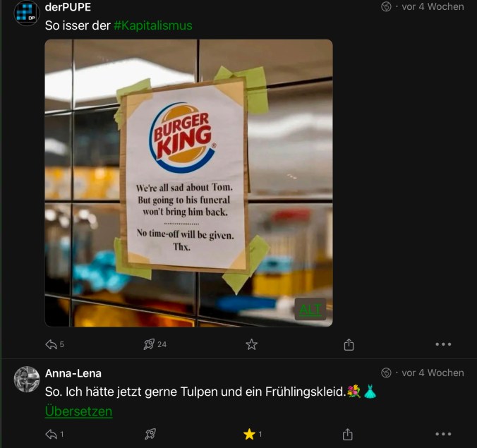Boost derPUPE's Burger King post

pyautogui.click(x=149, y=344)
